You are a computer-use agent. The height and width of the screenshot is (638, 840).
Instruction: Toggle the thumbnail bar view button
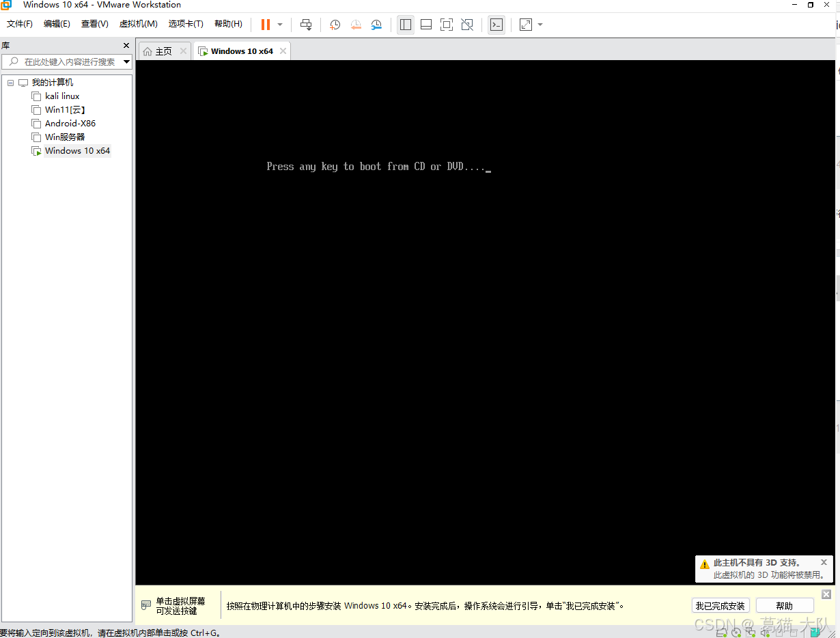[426, 25]
